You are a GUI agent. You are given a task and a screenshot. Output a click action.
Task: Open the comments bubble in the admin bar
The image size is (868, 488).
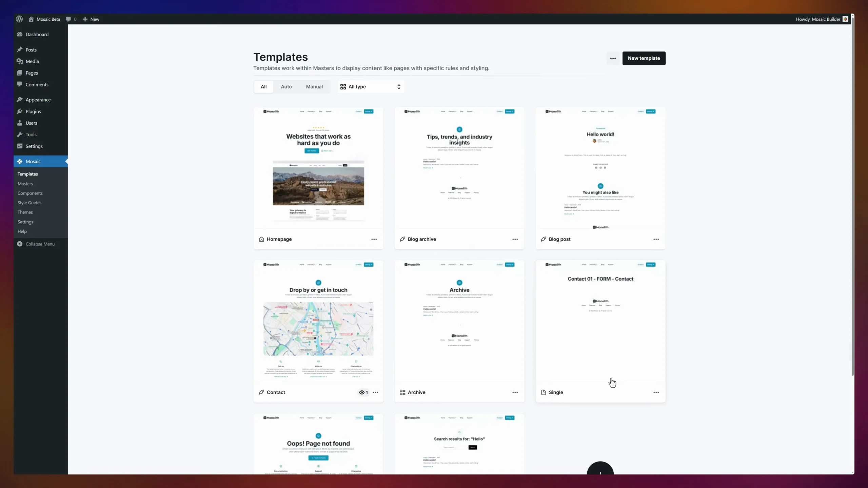pyautogui.click(x=71, y=19)
